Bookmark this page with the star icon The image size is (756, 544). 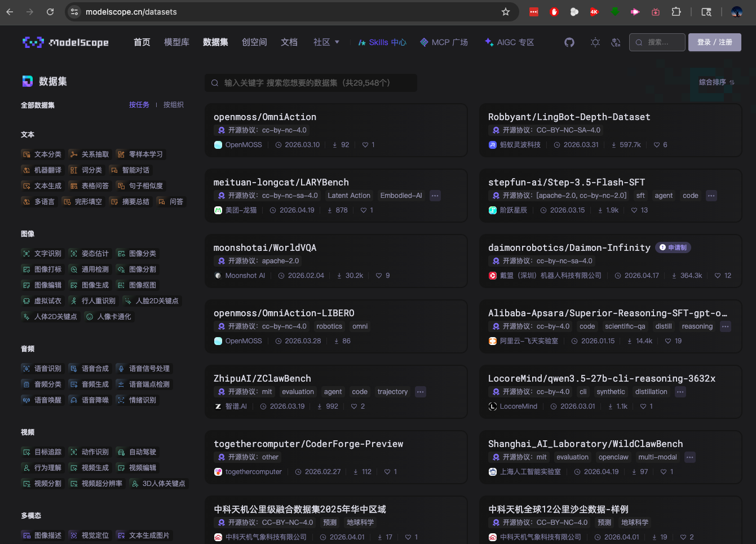(506, 12)
